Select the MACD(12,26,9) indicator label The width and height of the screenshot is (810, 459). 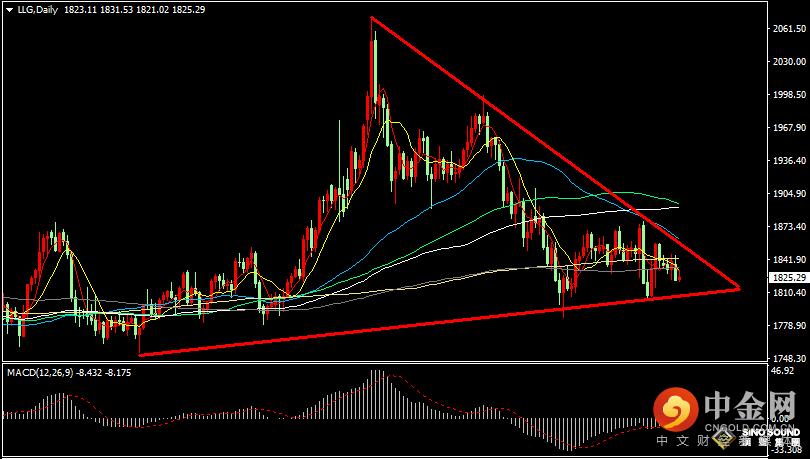pos(40,372)
